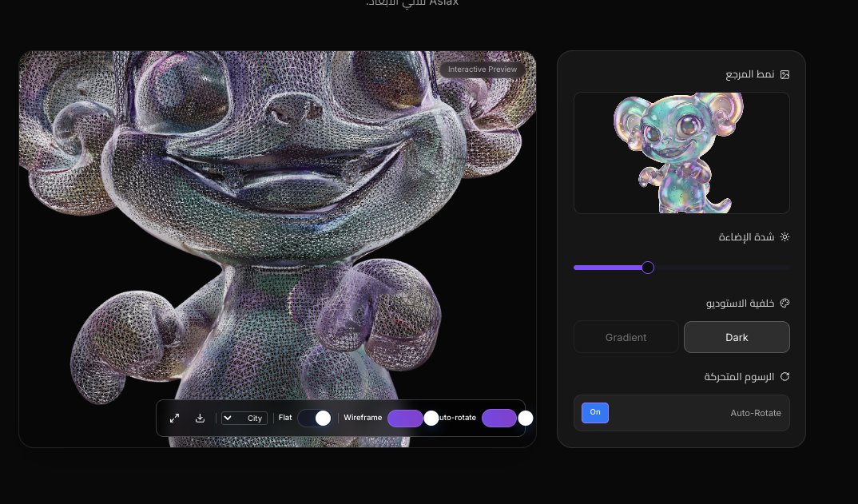Click the نمط المرجع heading
Screen dimensions: 858x504
(749, 74)
